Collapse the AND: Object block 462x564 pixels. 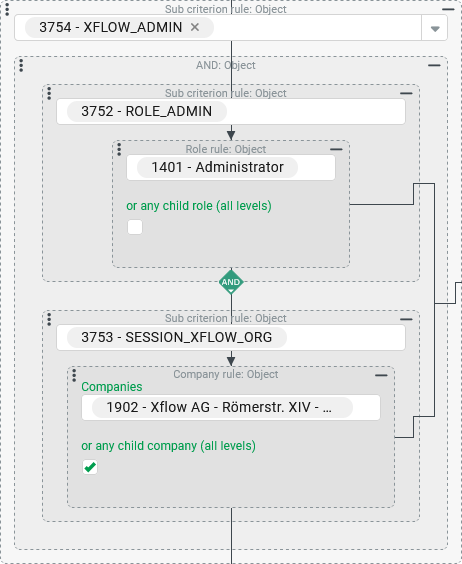[x=434, y=65]
